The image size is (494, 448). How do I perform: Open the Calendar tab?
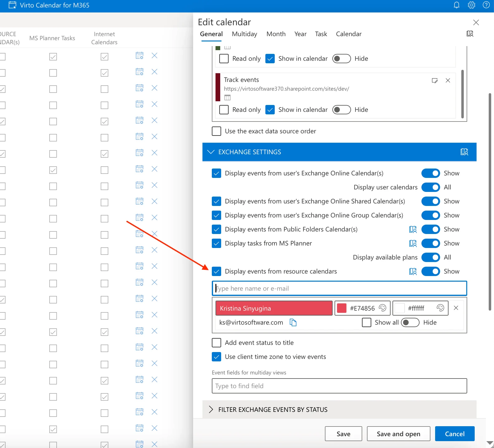point(349,34)
